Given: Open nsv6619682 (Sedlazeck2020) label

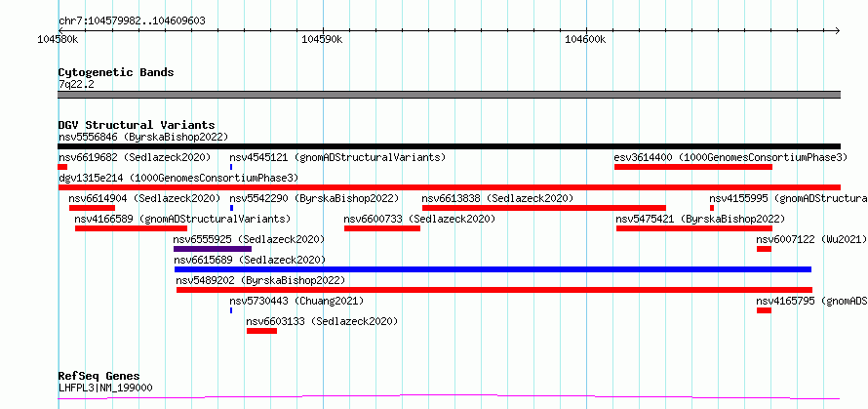Looking at the screenshot, I should (x=135, y=157).
